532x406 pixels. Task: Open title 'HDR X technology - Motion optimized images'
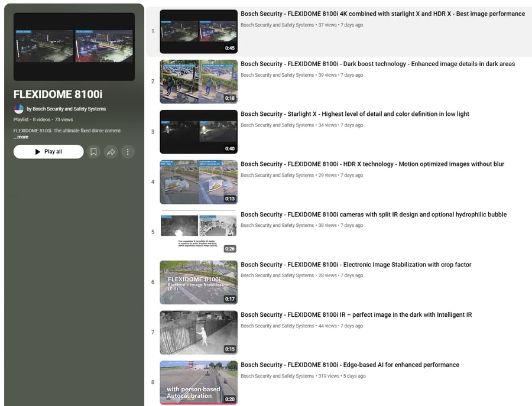pos(372,164)
